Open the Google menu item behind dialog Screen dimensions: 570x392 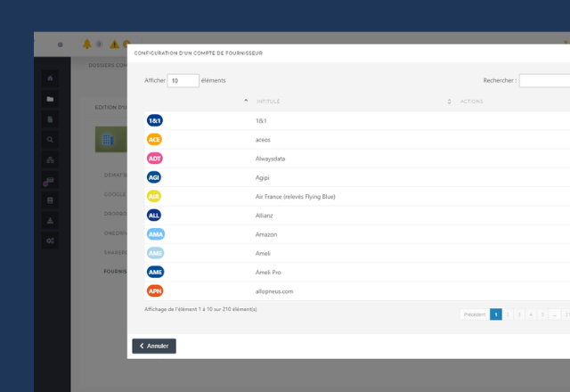click(x=115, y=194)
